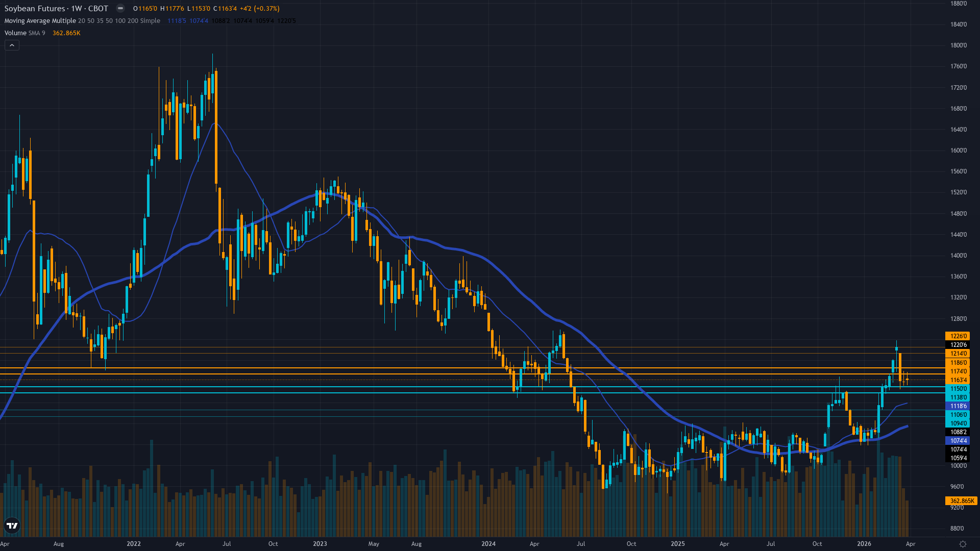Screen dimensions: 980x551
Task: Click the 2023 label on the time axis
Action: (320, 544)
